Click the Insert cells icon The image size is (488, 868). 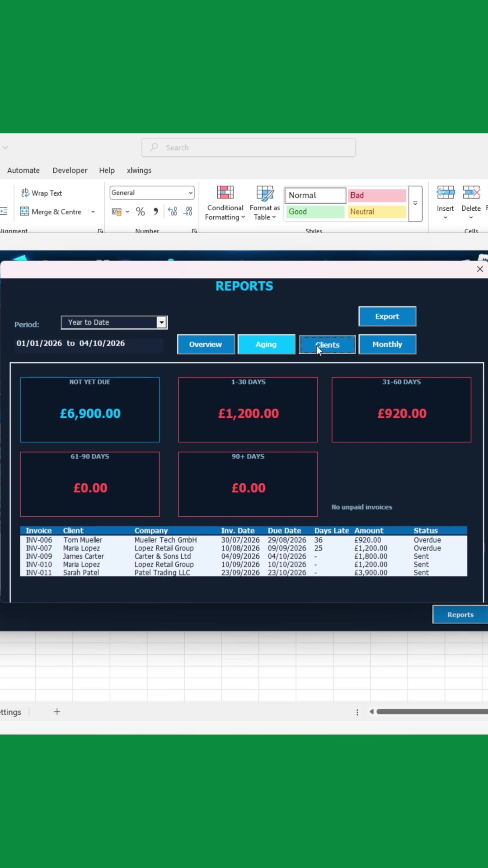click(446, 193)
